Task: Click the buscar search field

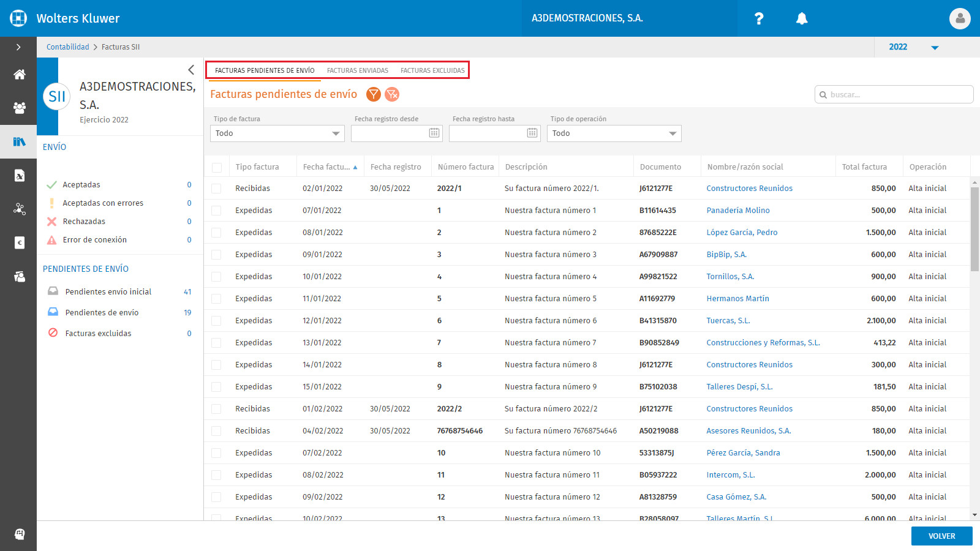Action: pos(894,94)
